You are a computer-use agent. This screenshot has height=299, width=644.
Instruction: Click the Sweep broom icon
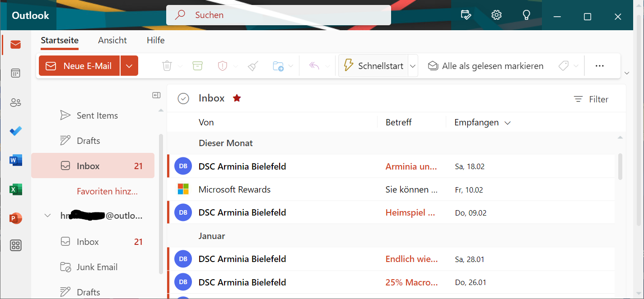tap(253, 66)
